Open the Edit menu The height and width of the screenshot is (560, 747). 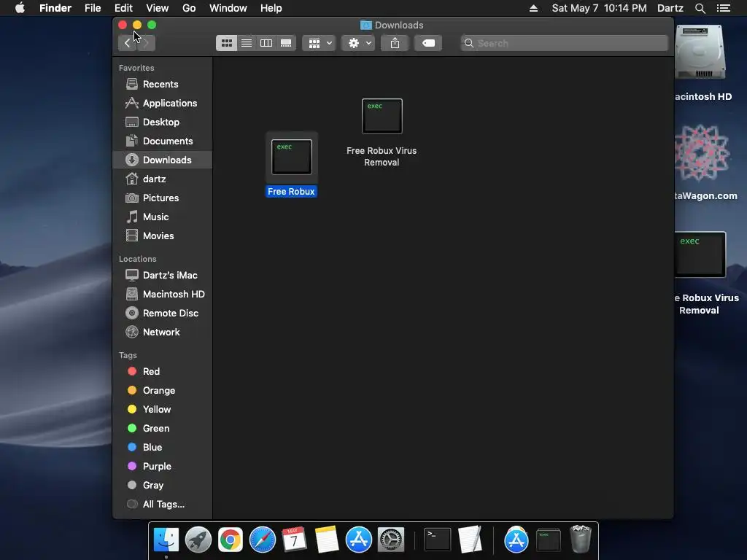(123, 8)
